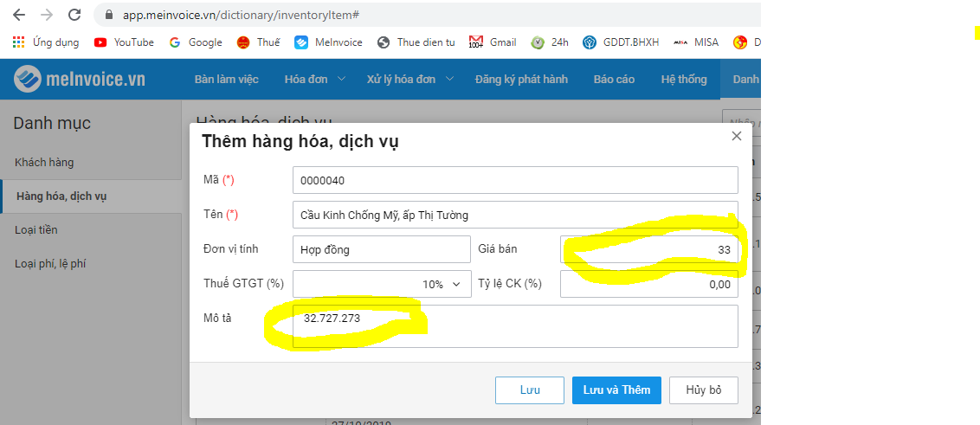Open the YouTube bookmark
Screen dimensions: 980x425
coord(124,42)
